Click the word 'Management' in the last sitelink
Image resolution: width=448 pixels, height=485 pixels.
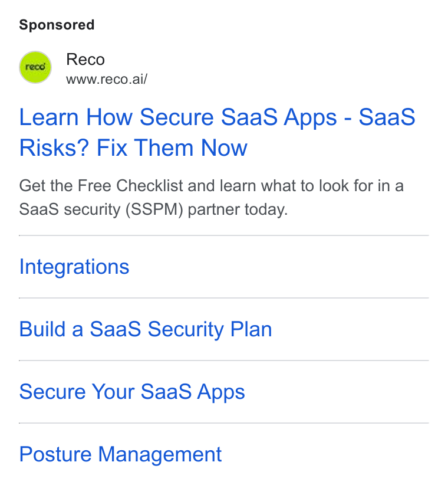160,454
